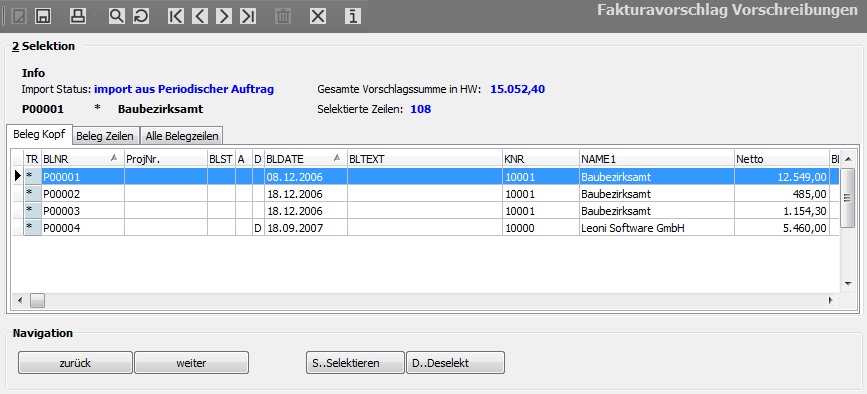Select row P00002 in the grid
The height and width of the screenshot is (394, 867).
click(x=426, y=194)
